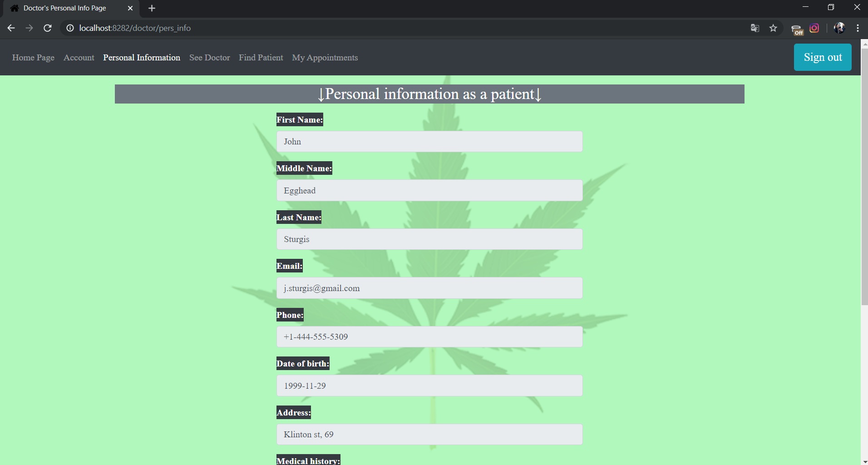
Task: Focus the Middle Name field containing Egghead
Action: (429, 190)
